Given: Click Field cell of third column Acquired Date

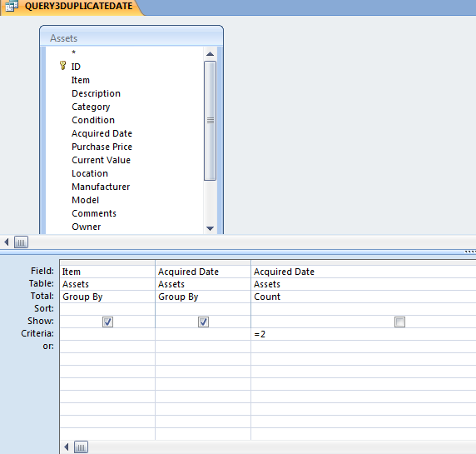Looking at the screenshot, I should 364,272.
